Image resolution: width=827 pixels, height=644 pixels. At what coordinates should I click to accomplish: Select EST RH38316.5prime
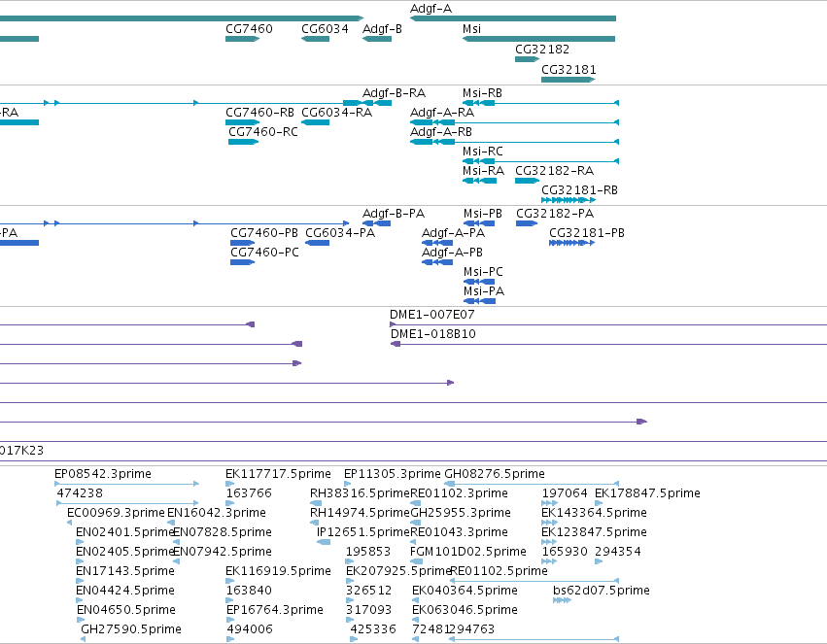tap(360, 493)
